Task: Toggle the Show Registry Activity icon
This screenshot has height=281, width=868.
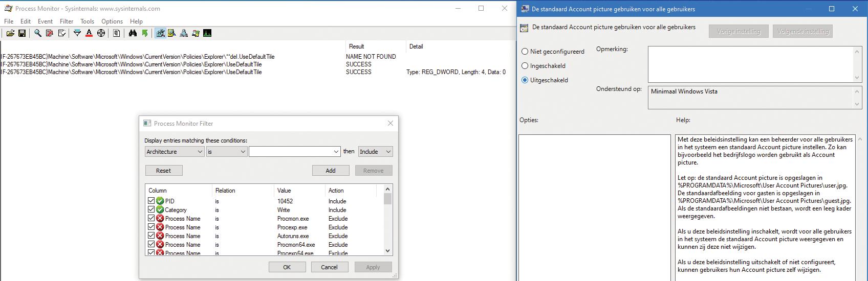Action: click(x=160, y=33)
